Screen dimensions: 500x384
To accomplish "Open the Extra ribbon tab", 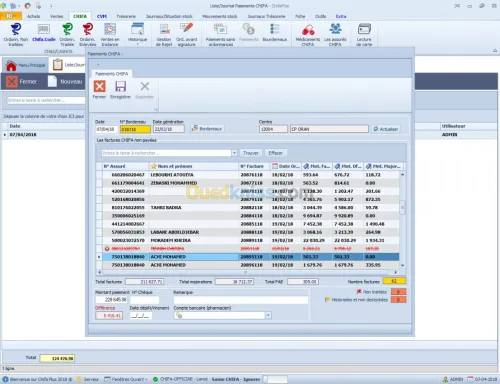I will click(x=341, y=16).
